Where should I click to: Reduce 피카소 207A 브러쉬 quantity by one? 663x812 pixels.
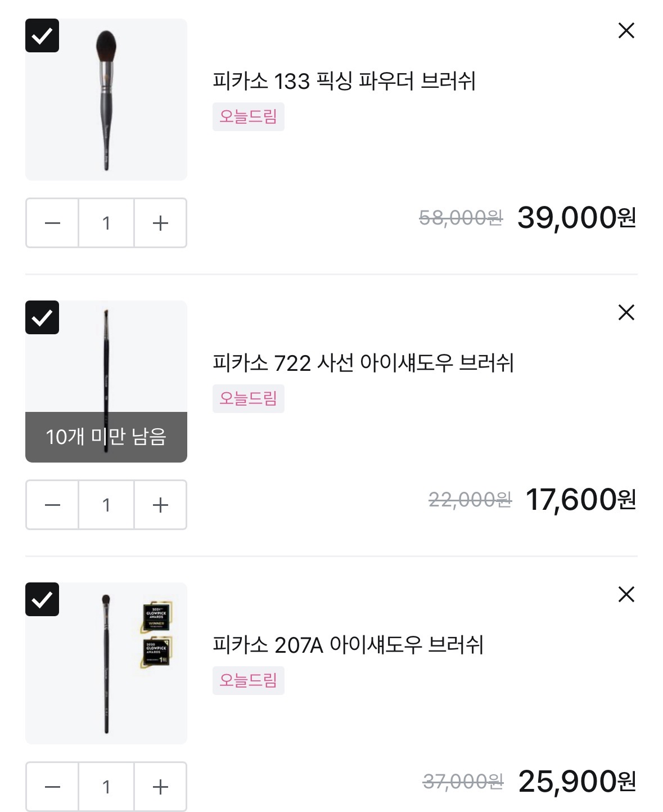[x=52, y=787]
